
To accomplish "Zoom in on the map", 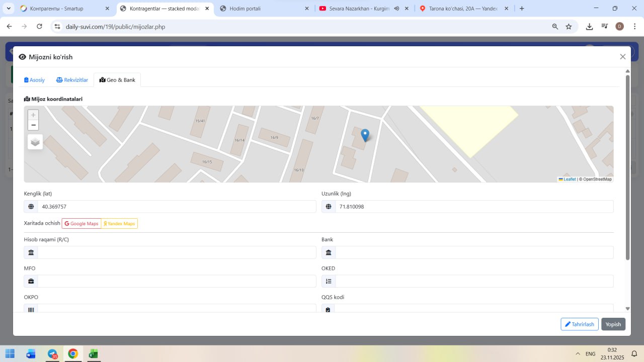I will coord(33,115).
